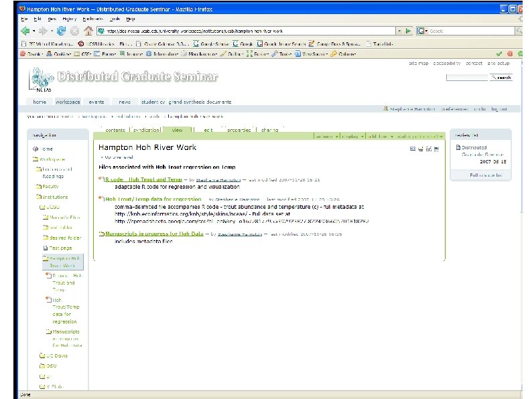Open the Miscellaneous developer toolbar menu
This screenshot has width=532, height=399.
coord(199,54)
